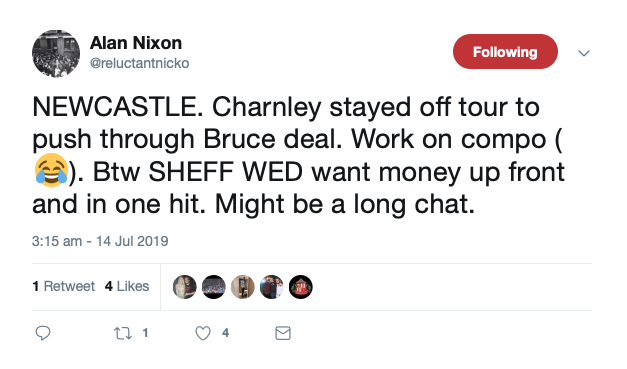
Task: Open liker avatar showing three men together
Action: pyautogui.click(x=272, y=287)
